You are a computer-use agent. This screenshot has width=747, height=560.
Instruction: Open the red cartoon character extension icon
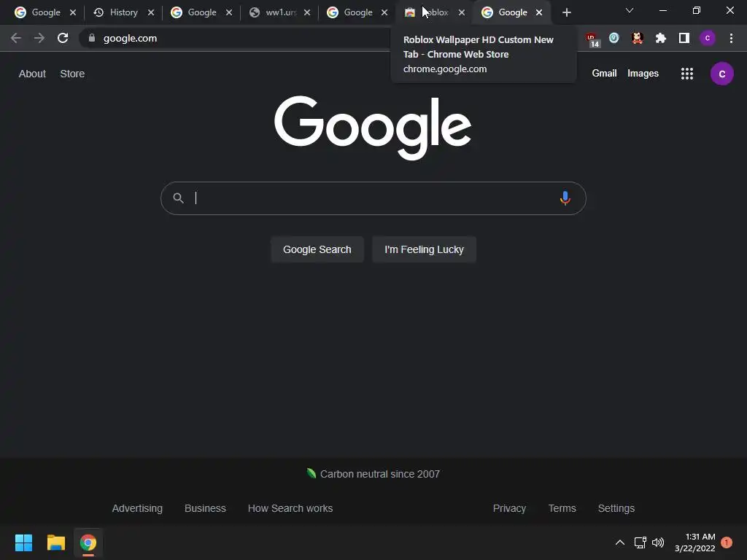pos(638,38)
